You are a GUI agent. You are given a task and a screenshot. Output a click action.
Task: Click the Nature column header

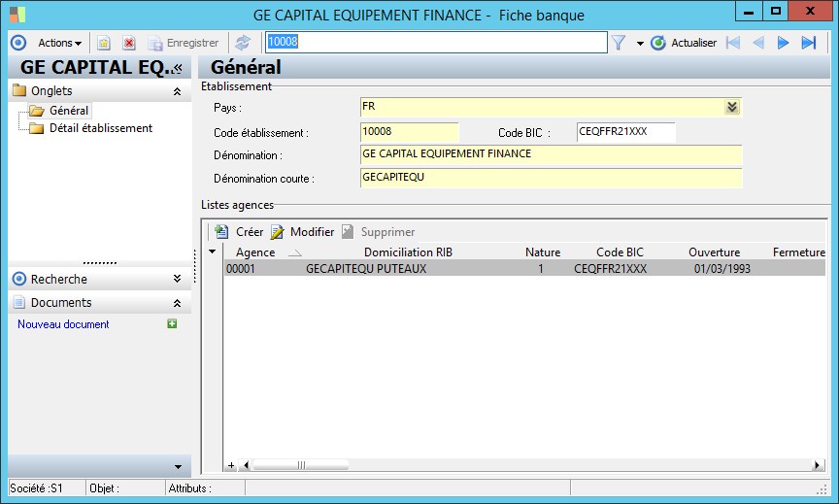point(543,252)
